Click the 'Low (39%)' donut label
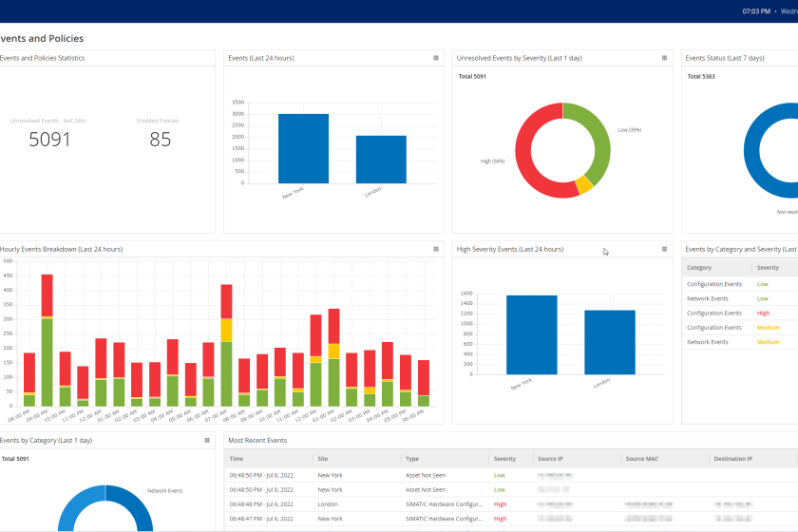This screenshot has width=798, height=532. click(630, 130)
